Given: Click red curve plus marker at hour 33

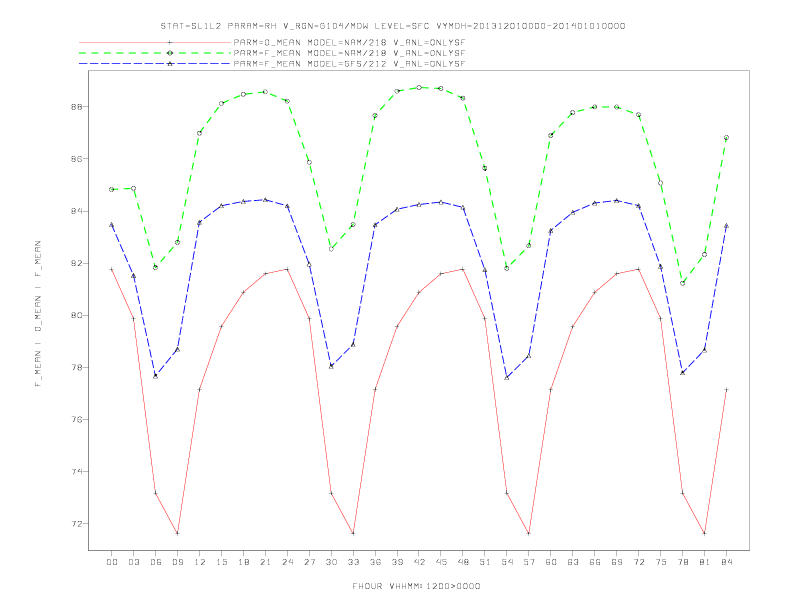Looking at the screenshot, I should pos(353,533).
